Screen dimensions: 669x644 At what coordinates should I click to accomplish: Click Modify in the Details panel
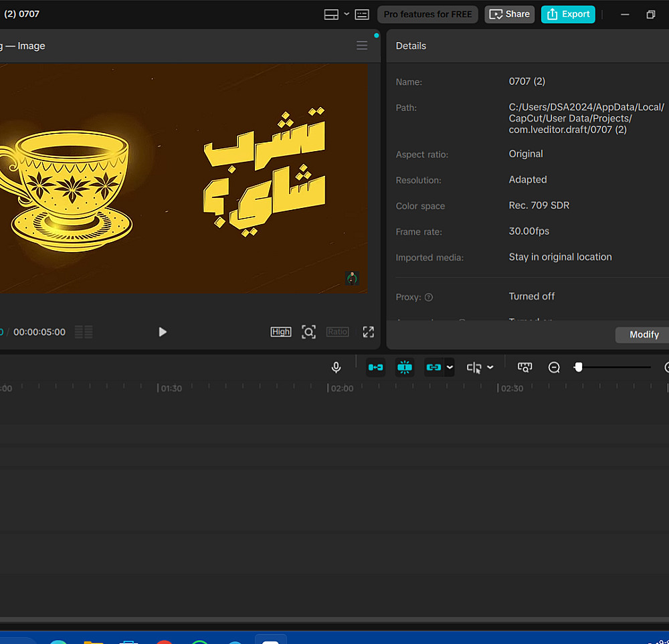tap(644, 334)
